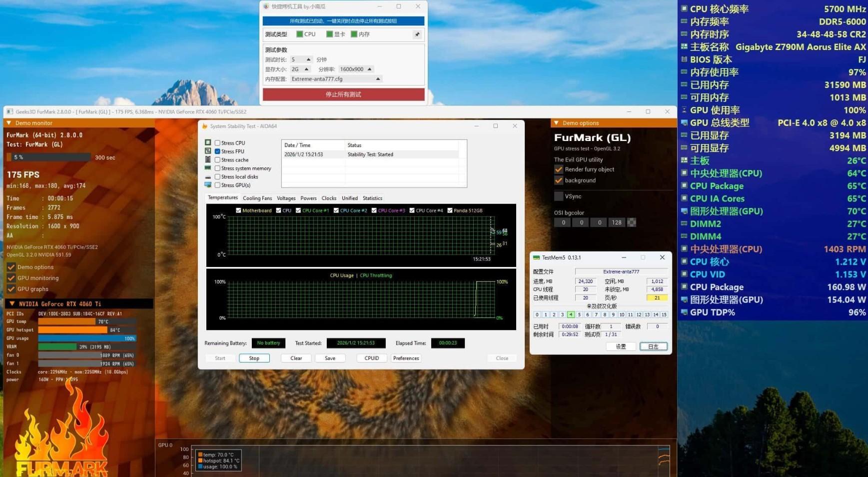Enable the VSync checkbox in FurMark
Screen dimensions: 868x477
click(559, 196)
